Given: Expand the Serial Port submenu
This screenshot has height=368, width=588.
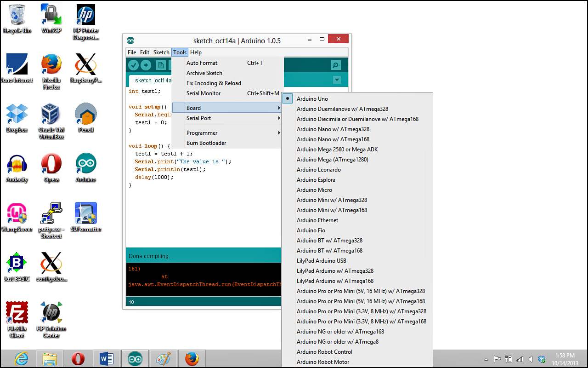Looking at the screenshot, I should pyautogui.click(x=227, y=118).
